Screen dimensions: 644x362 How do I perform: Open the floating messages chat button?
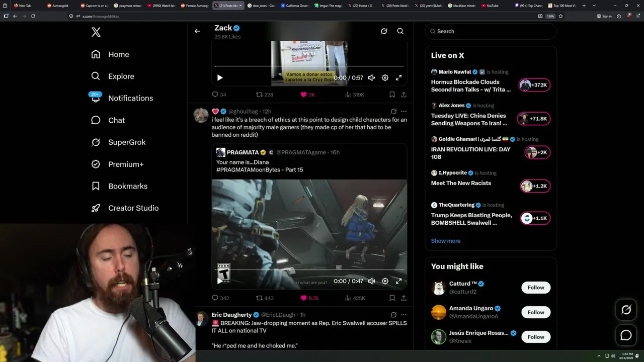point(626,335)
